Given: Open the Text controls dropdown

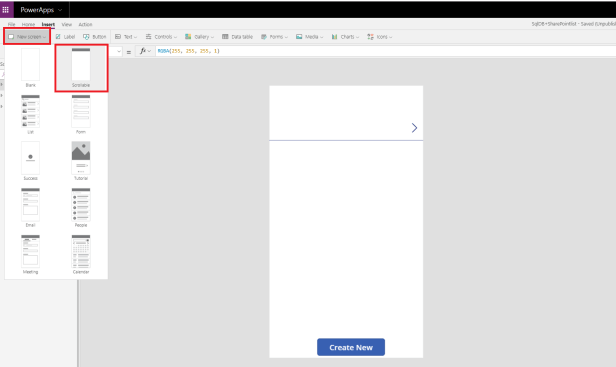Looking at the screenshot, I should (126, 37).
